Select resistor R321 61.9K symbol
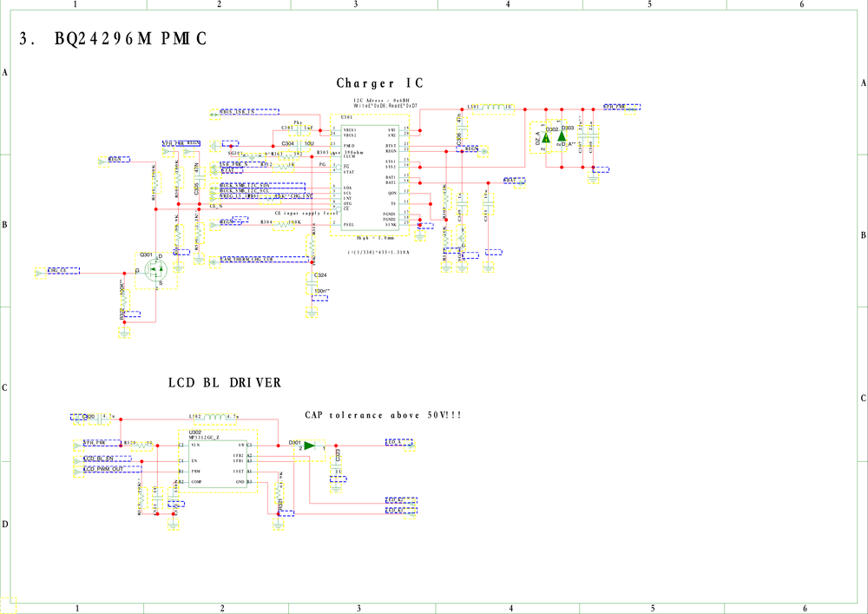The height and width of the screenshot is (614, 868). (x=279, y=492)
